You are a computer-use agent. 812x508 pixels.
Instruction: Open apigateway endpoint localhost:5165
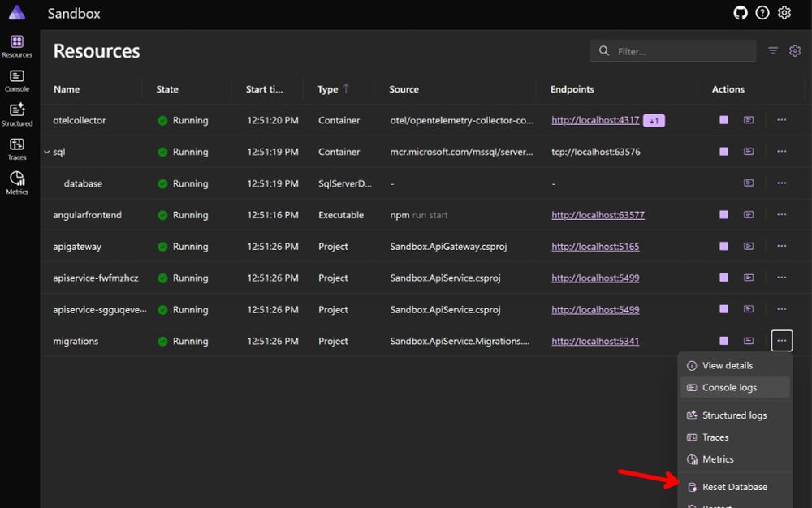click(595, 246)
